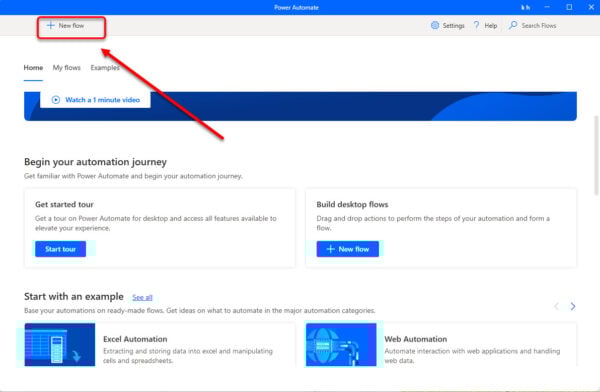600x392 pixels.
Task: Open the Web Automation thumbnail
Action: pos(341,345)
